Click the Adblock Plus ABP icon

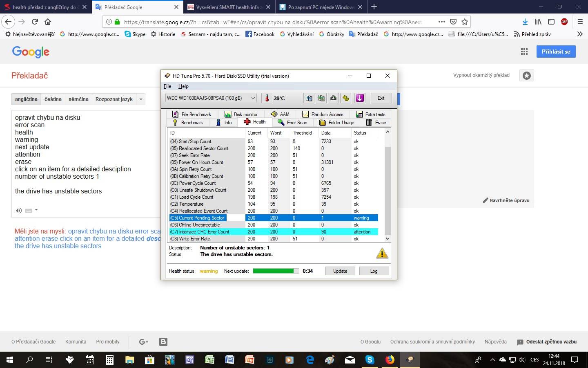[x=564, y=22]
